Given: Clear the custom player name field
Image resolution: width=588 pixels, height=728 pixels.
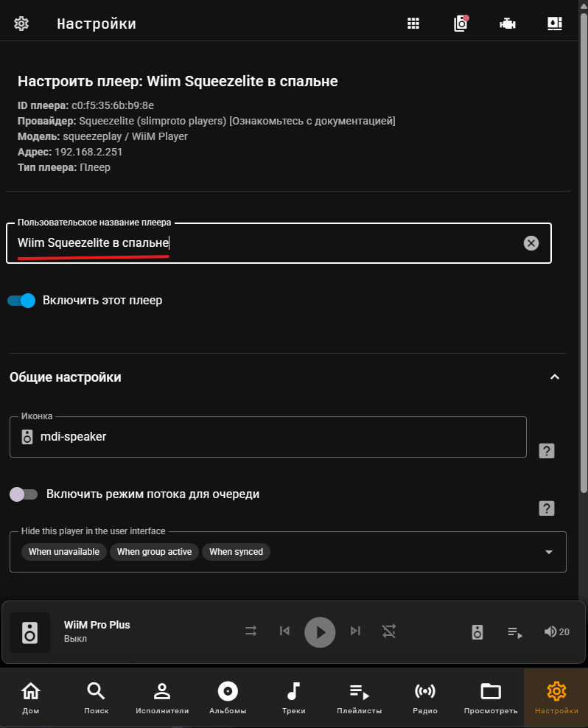Looking at the screenshot, I should (531, 243).
